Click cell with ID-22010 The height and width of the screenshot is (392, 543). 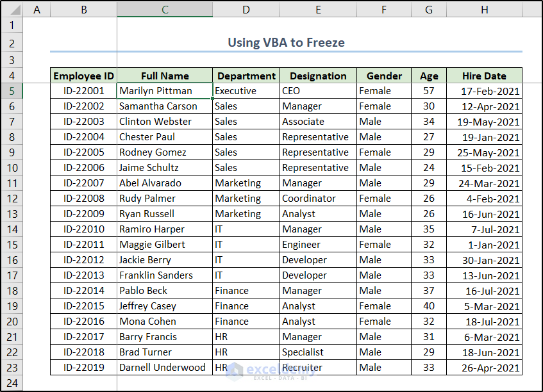(83, 229)
